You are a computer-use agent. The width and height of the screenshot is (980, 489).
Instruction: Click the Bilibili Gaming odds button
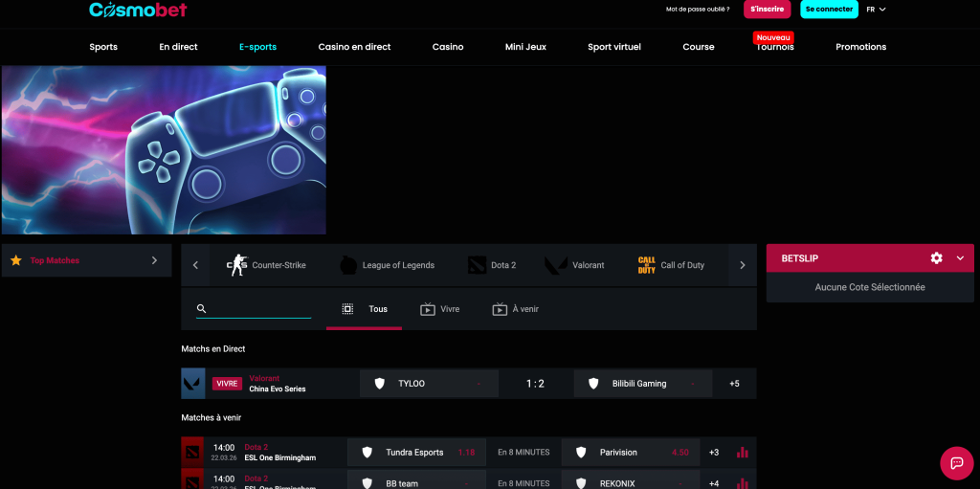point(643,384)
